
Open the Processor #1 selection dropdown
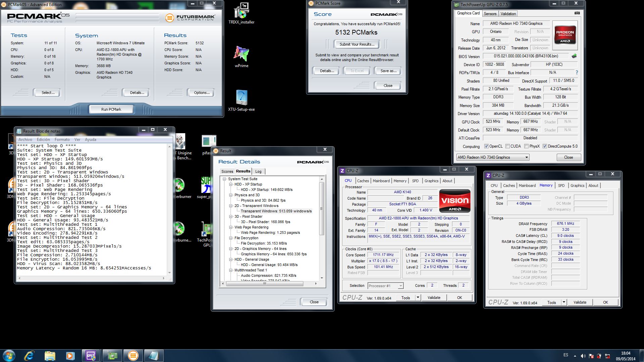click(x=385, y=286)
